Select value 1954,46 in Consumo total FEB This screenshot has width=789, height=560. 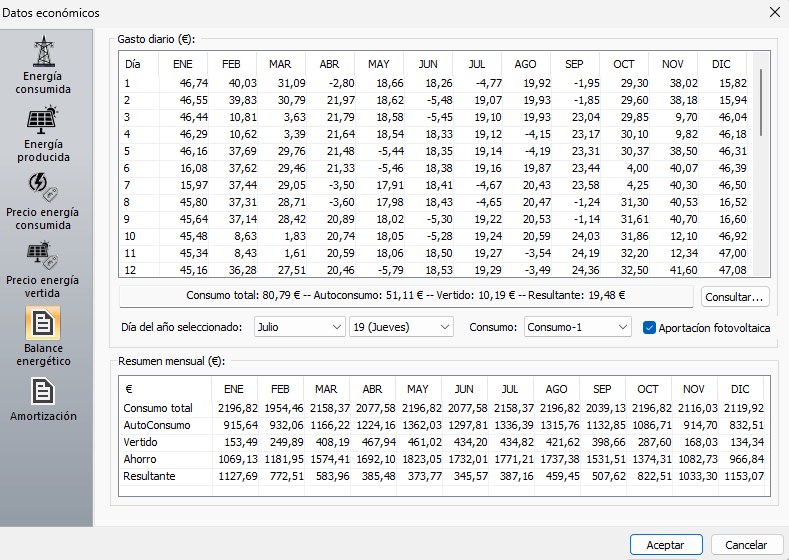tap(284, 408)
